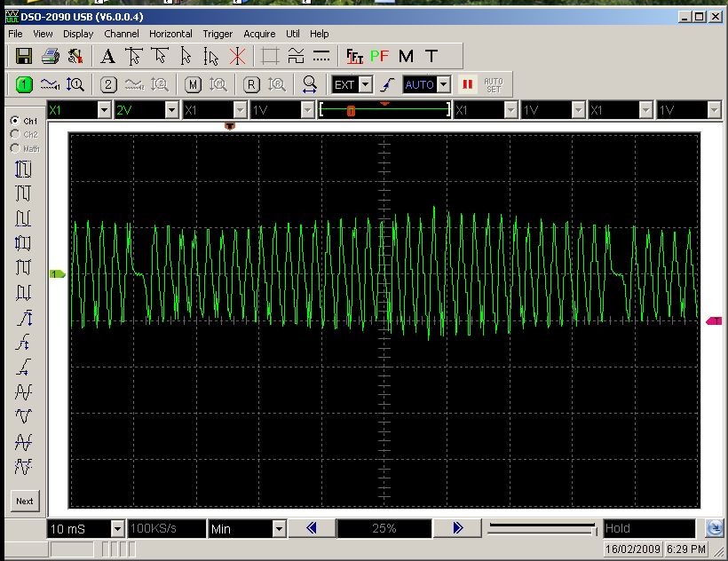Open the EXT trigger source dropdown
The width and height of the screenshot is (728, 561).
point(366,84)
